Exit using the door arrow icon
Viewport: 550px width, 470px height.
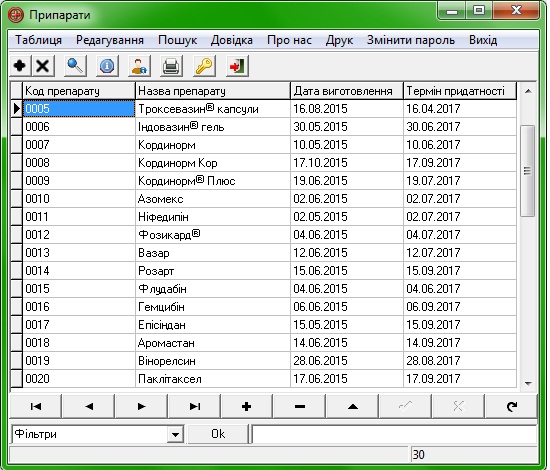[x=237, y=66]
